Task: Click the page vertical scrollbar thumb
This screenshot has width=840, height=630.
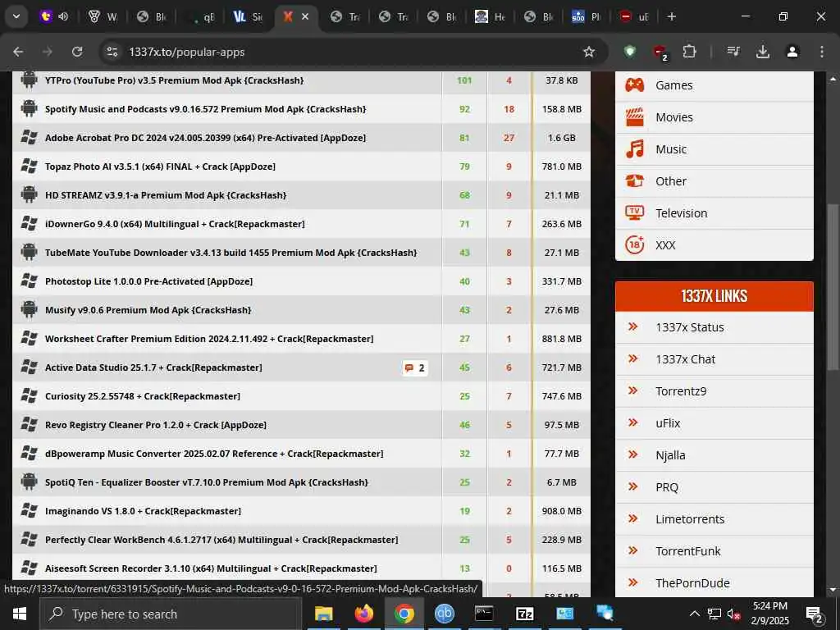Action: 833,286
